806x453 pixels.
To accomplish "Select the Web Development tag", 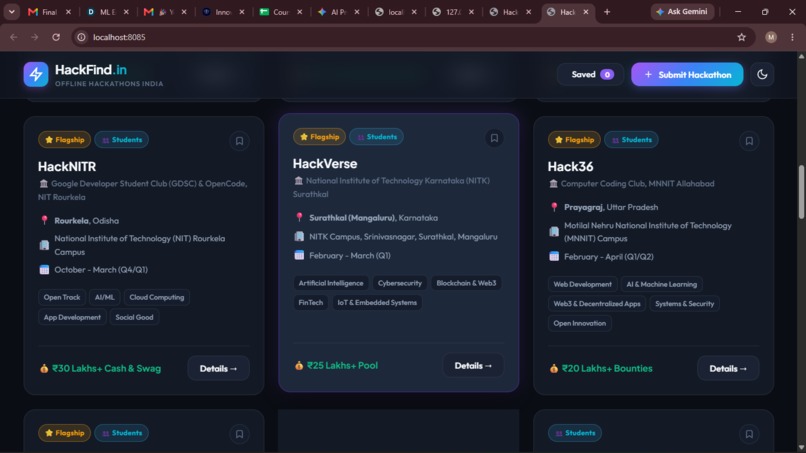I will pos(582,284).
